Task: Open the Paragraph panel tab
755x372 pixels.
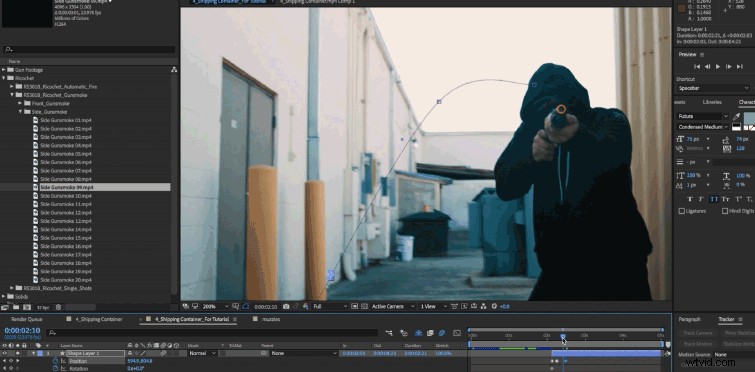Action: [x=690, y=319]
